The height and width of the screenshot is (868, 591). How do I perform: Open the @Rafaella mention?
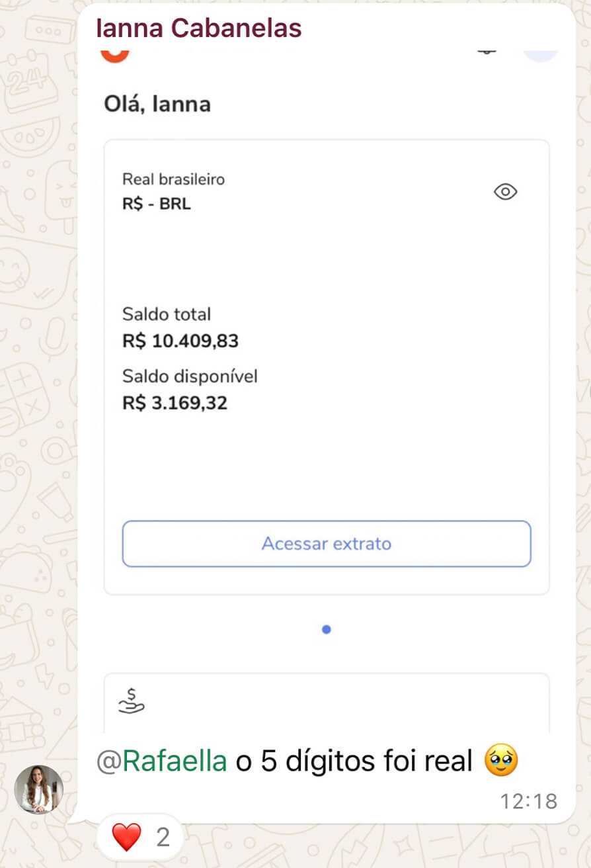162,761
